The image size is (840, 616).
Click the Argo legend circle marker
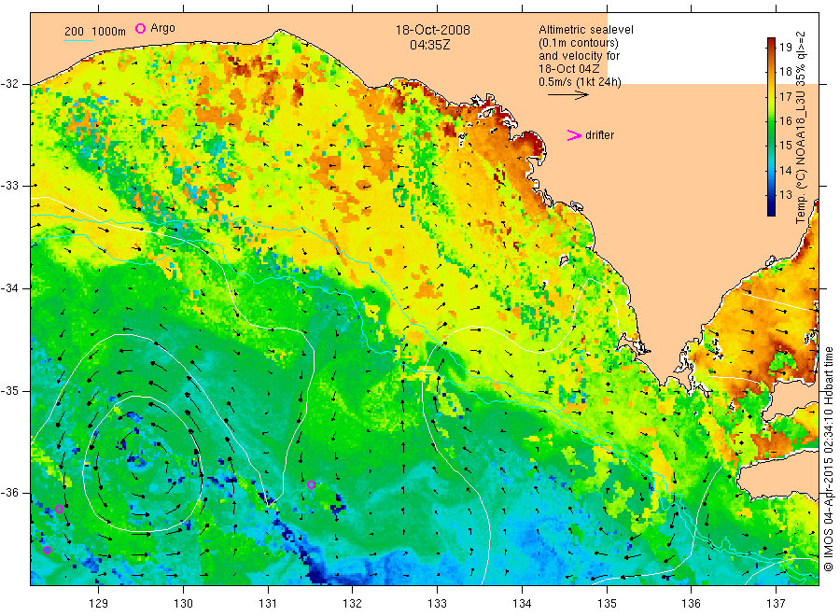[140, 28]
